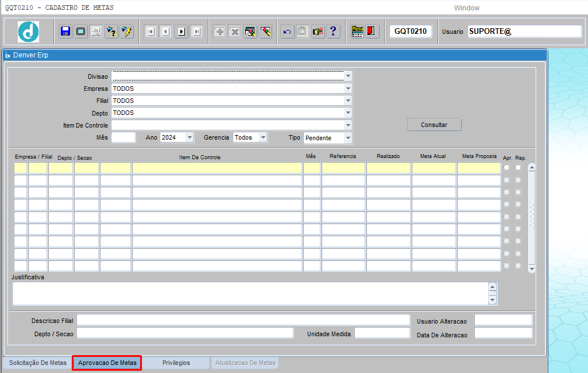The height and width of the screenshot is (373, 588).
Task: Expand the Item De Controle dropdown
Action: tap(348, 125)
